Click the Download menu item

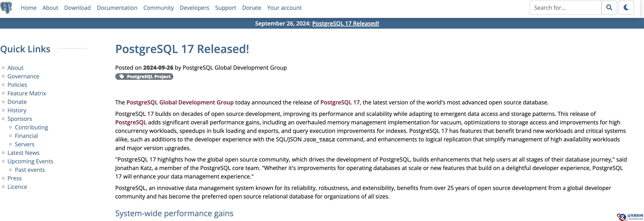click(77, 8)
